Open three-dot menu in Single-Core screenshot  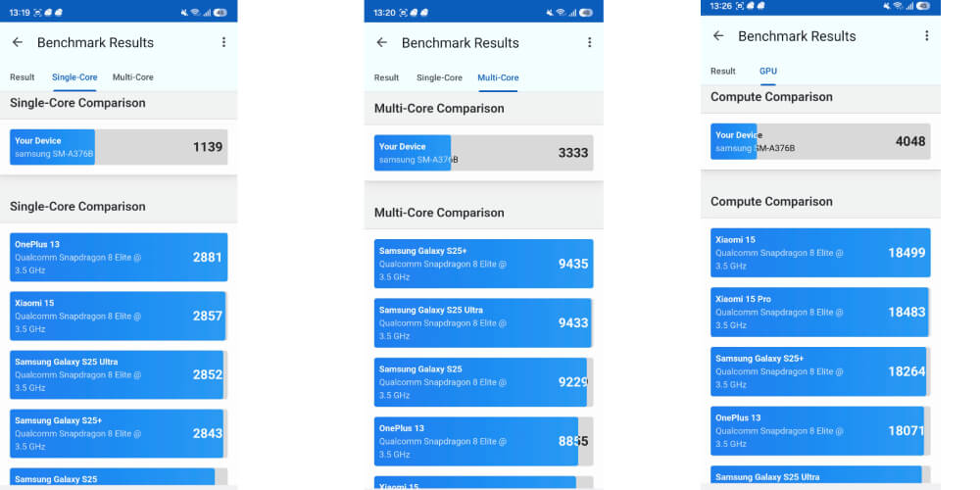tap(223, 42)
